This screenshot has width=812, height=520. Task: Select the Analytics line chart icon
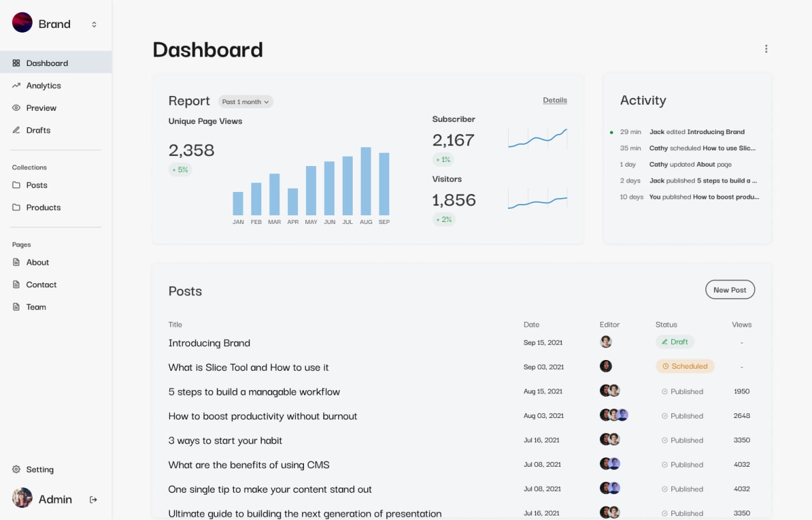(x=15, y=85)
